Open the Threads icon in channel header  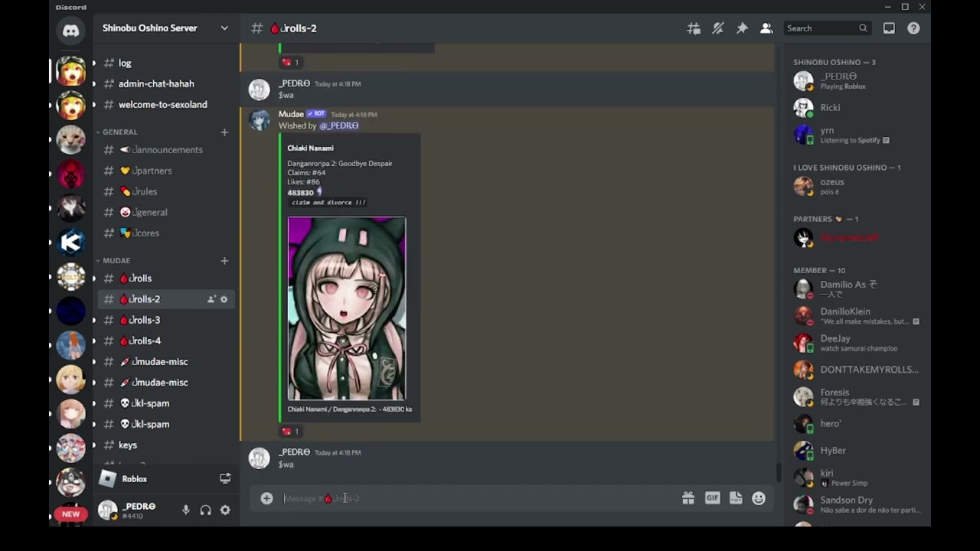[x=694, y=28]
